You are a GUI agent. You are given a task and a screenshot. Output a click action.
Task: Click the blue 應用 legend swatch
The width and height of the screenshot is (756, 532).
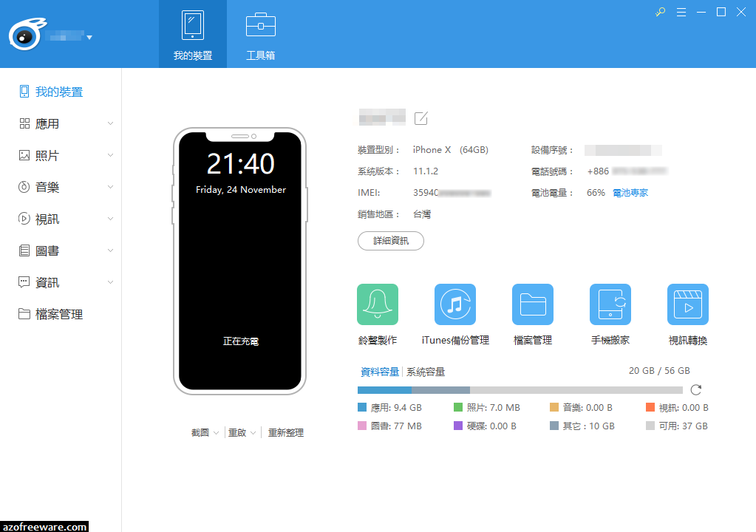pos(362,407)
